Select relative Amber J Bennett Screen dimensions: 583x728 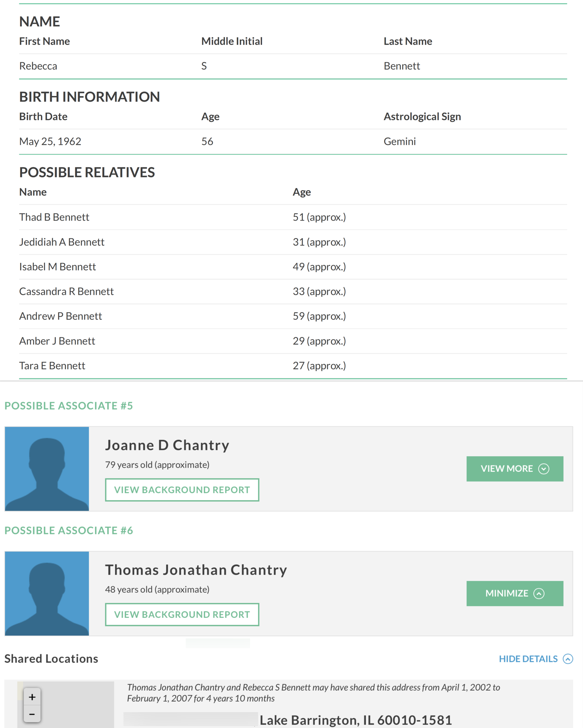click(x=57, y=341)
